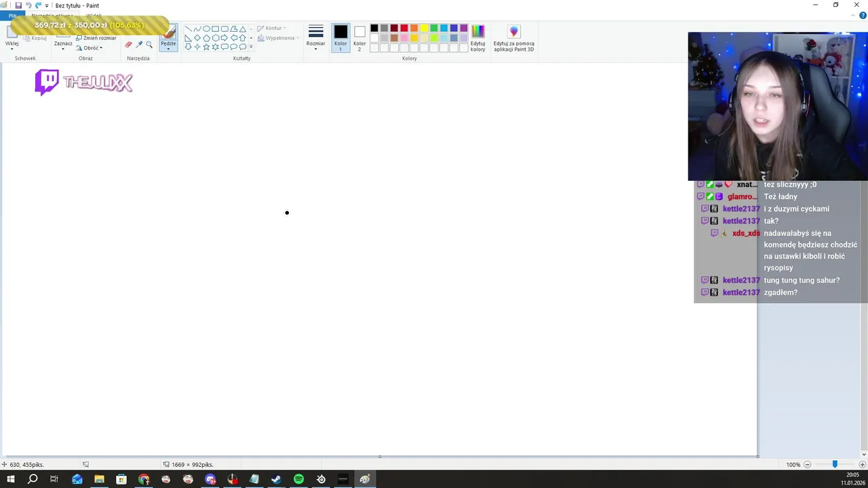The image size is (868, 488).
Task: Select the Six-point star shape
Action: pos(216,47)
